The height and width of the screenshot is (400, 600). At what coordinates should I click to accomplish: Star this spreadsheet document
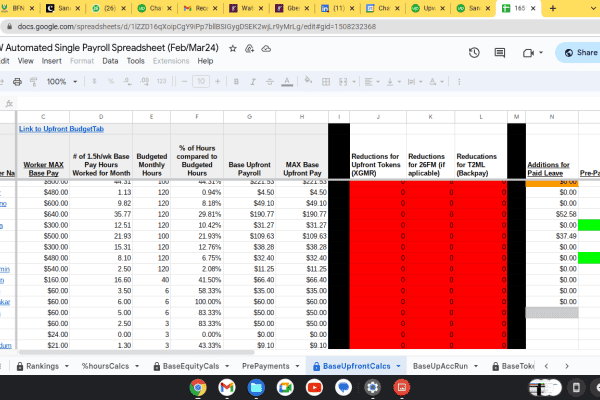point(233,49)
